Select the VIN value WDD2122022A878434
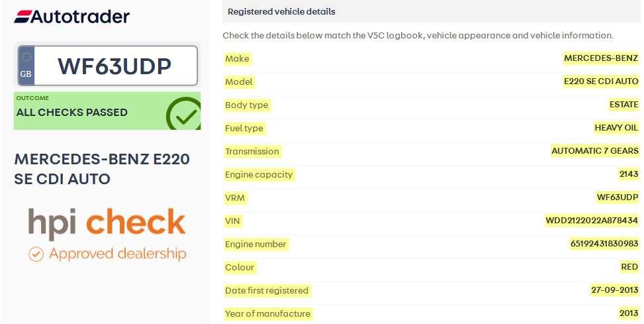This screenshot has width=644, height=324. click(x=592, y=221)
